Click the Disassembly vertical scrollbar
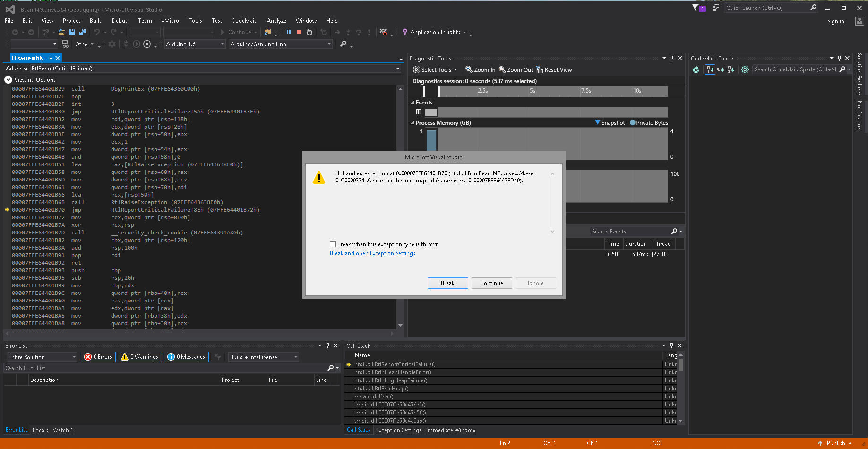868x449 pixels. pyautogui.click(x=401, y=207)
